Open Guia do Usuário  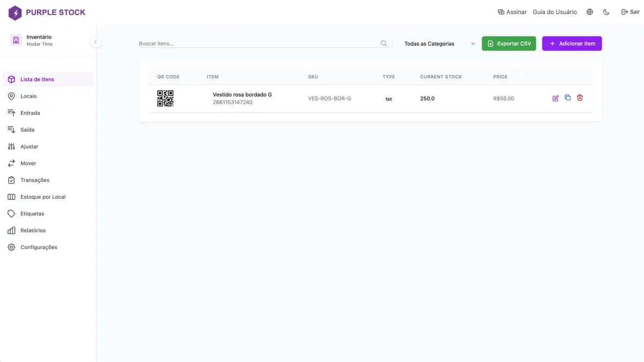tap(554, 11)
